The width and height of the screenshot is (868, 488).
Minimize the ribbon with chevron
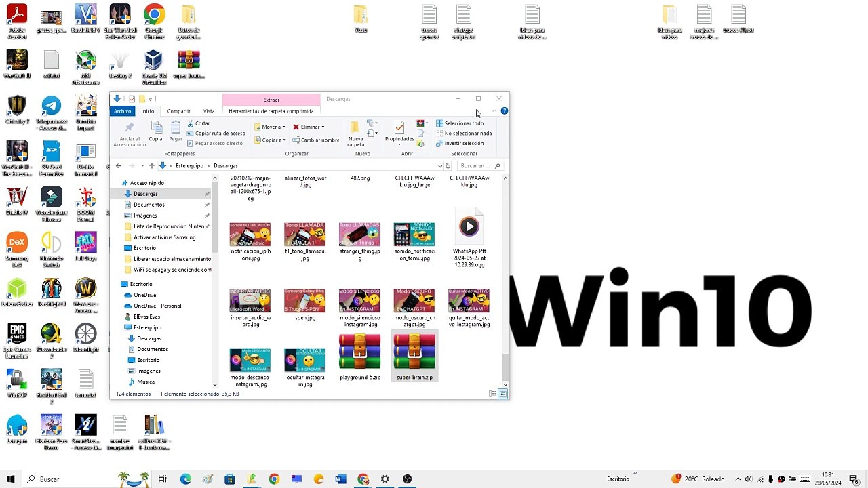click(494, 110)
